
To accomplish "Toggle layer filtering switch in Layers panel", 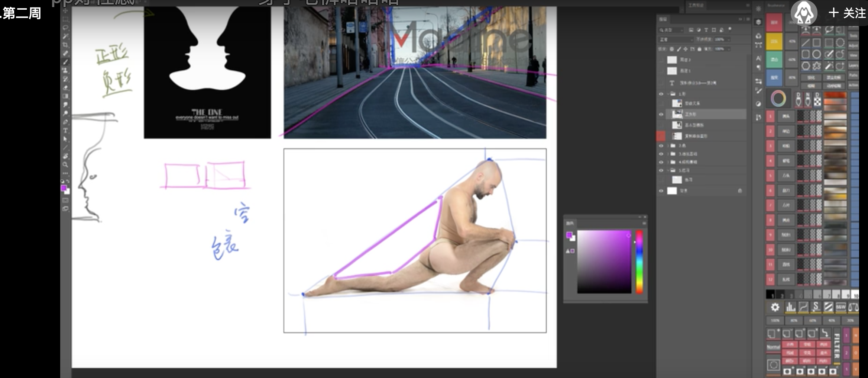I will [730, 29].
